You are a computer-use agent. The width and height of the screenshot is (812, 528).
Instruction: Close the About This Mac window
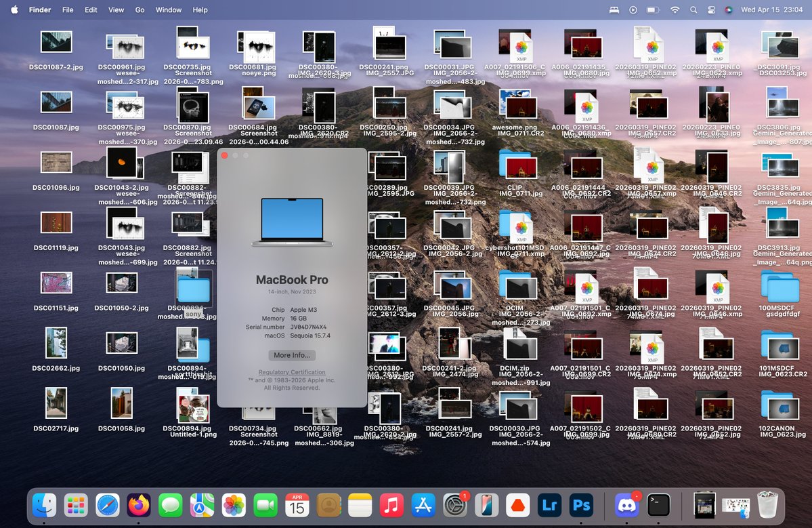[x=224, y=155]
